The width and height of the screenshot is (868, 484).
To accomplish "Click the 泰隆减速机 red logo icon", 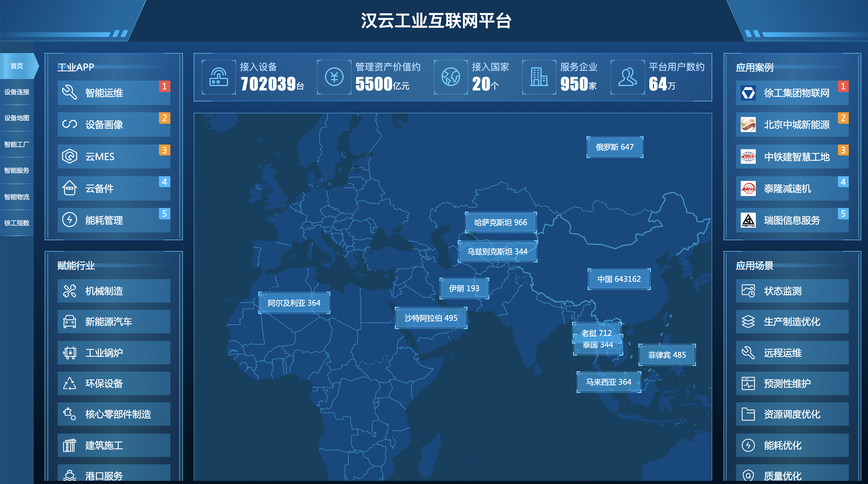I will coord(748,188).
